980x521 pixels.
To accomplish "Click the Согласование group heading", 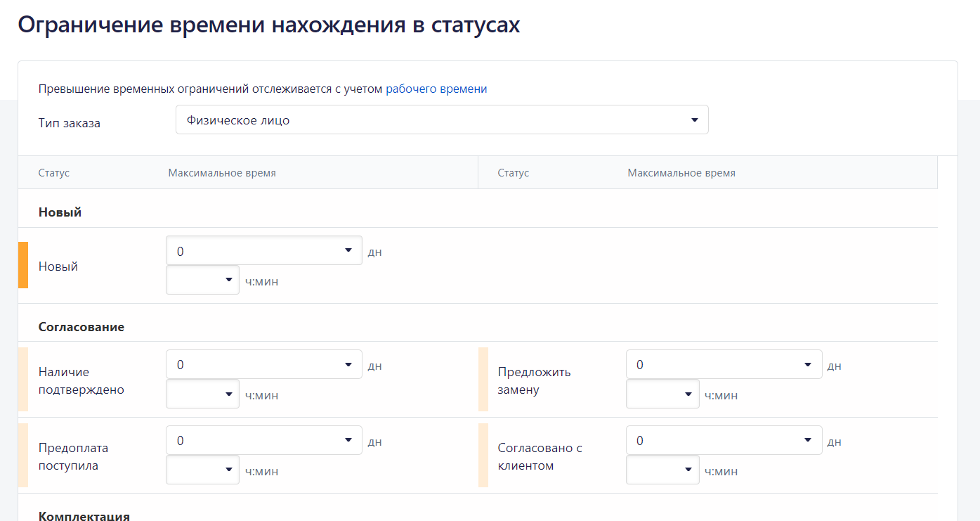I will 81,327.
